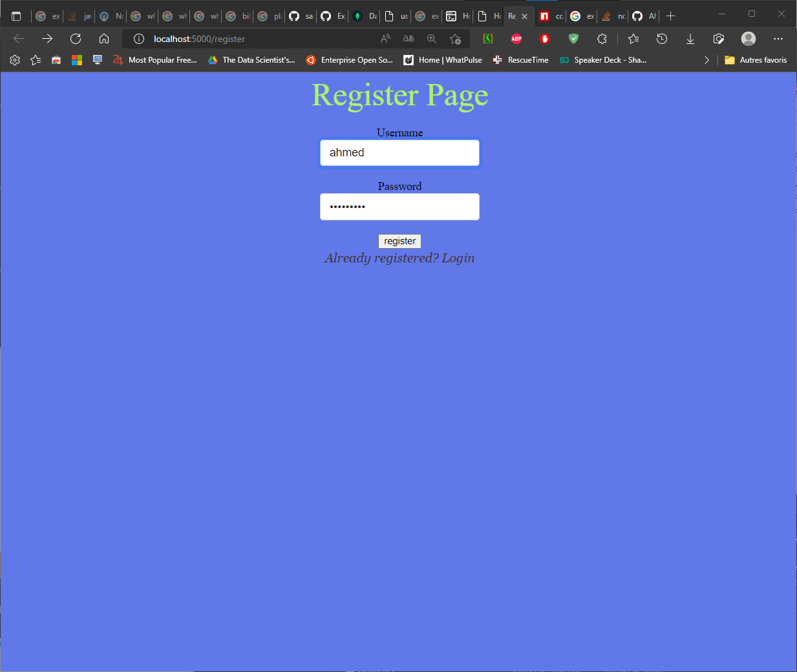Open browsing History
The image size is (797, 672).
[x=662, y=39]
